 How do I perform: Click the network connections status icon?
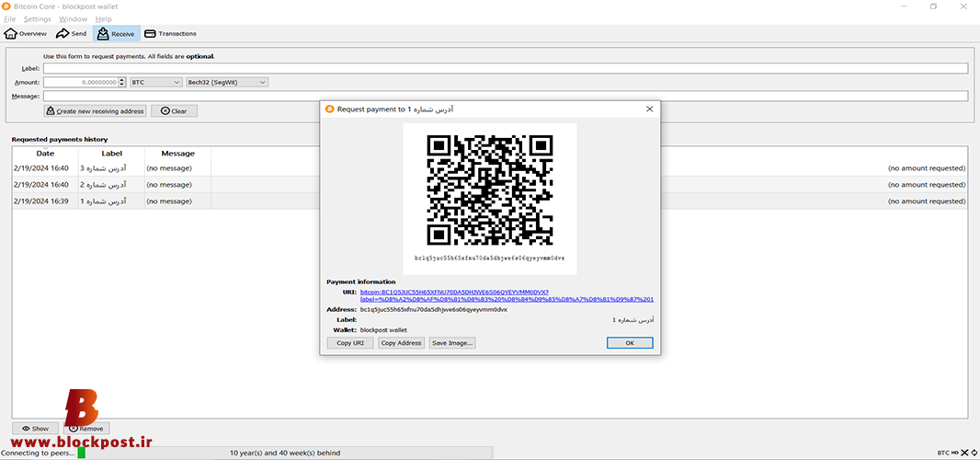pos(965,453)
